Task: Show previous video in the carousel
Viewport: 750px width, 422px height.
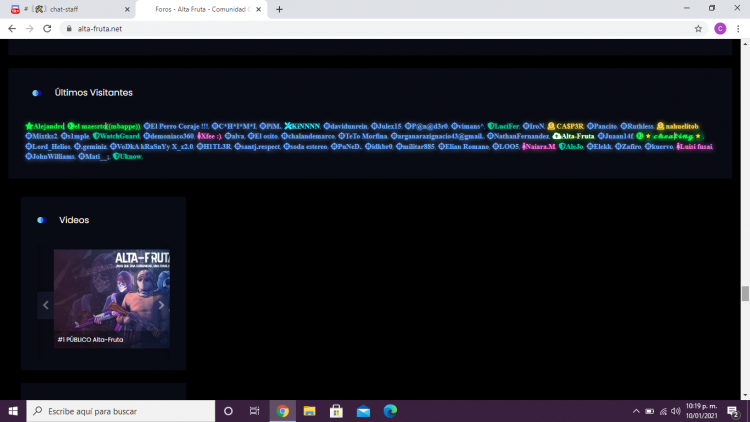Action: [44, 305]
